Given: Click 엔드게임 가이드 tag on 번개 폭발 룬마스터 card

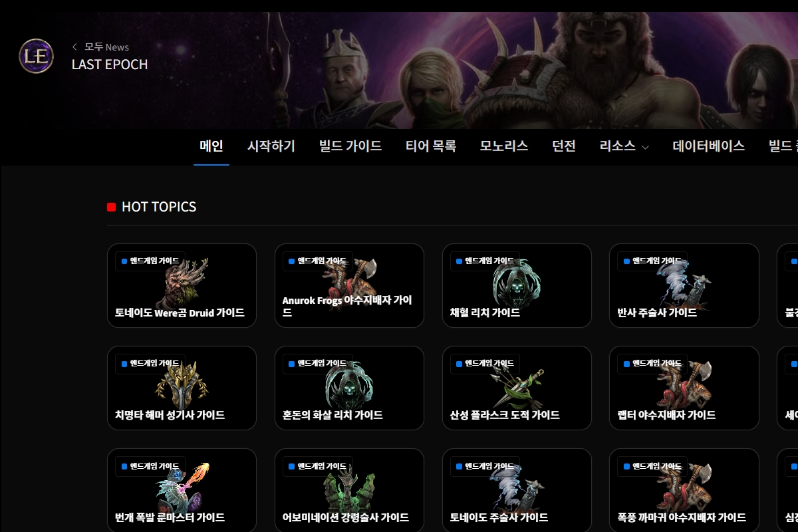Looking at the screenshot, I should coord(150,466).
